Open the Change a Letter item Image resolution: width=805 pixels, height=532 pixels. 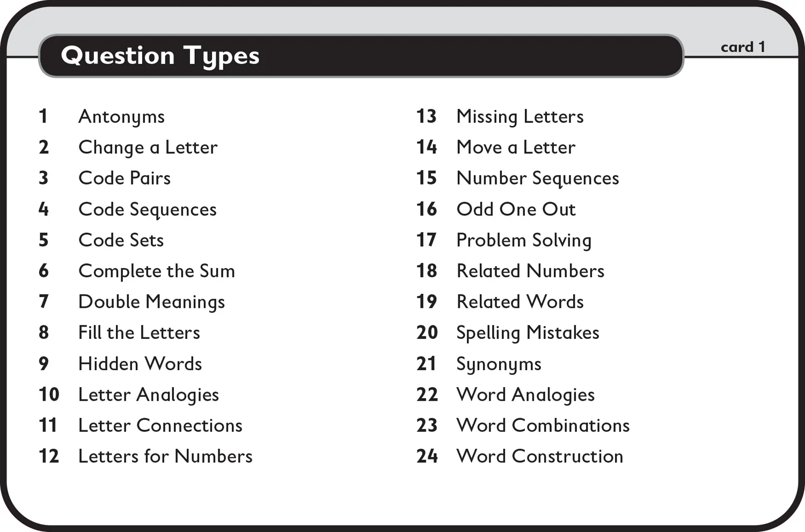pos(148,147)
